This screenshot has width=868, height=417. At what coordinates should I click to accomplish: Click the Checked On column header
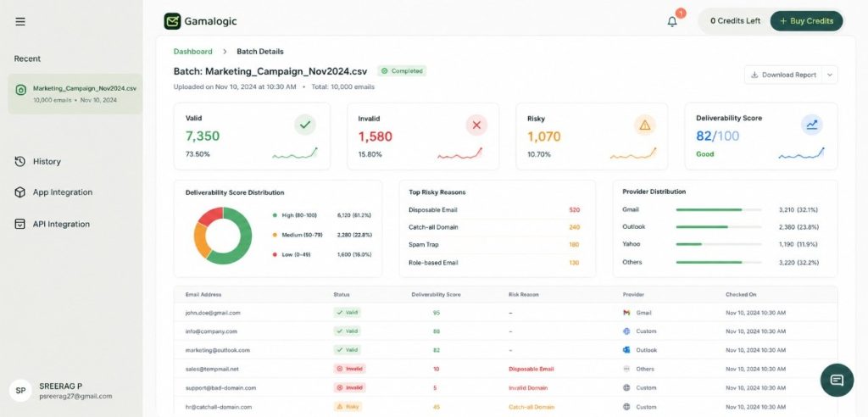point(741,295)
